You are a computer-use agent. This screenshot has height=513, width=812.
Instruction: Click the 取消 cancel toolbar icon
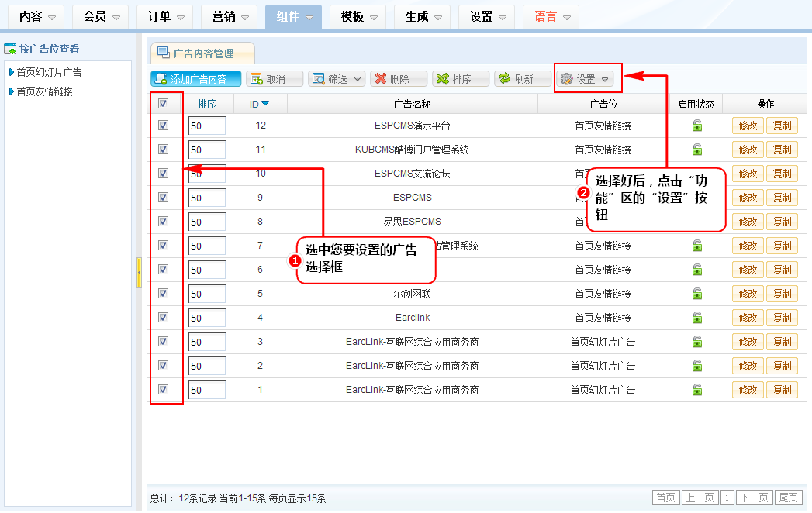tap(256, 79)
